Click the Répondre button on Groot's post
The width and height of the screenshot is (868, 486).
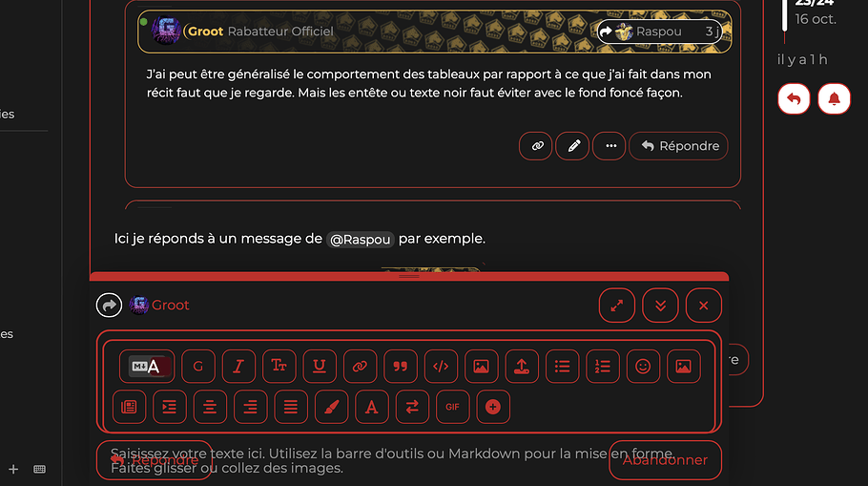(679, 146)
